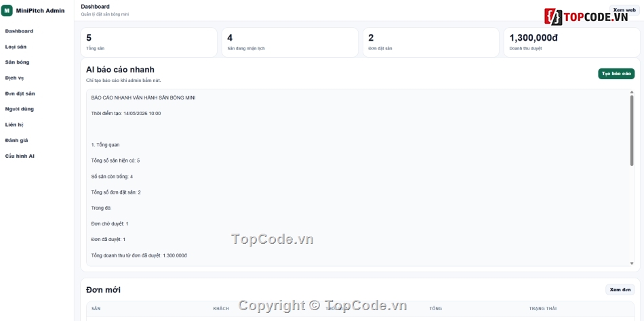Click the Doanh thu duyệt card

pos(571,42)
